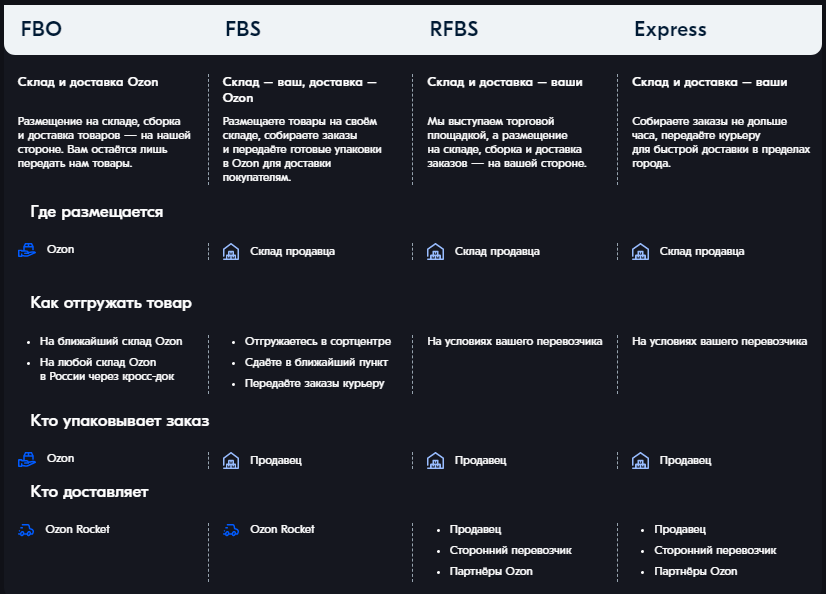Click the RFBS Продавец packing icon
The width and height of the screenshot is (826, 594).
pyautogui.click(x=435, y=461)
